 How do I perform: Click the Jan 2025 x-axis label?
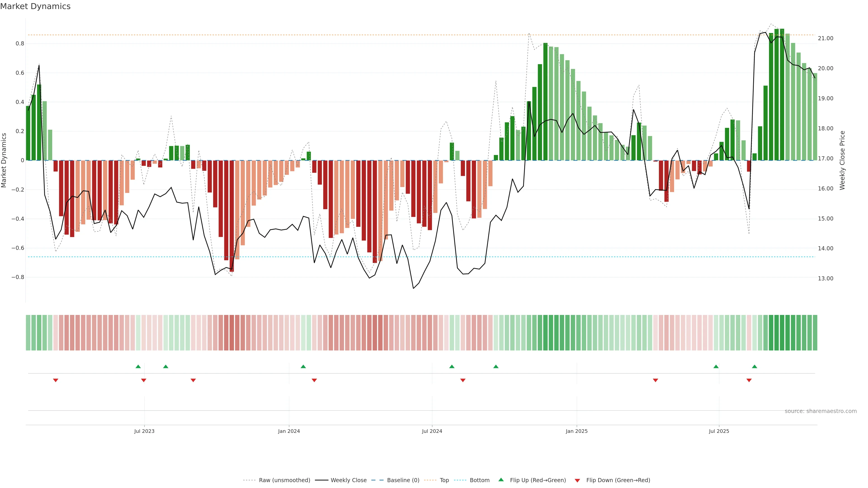click(x=577, y=431)
